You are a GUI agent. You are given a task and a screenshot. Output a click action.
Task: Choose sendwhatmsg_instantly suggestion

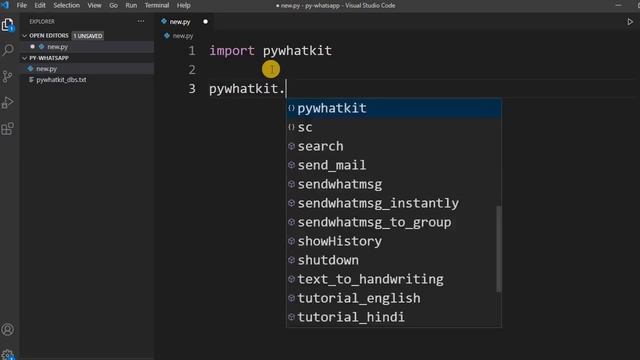click(x=394, y=203)
